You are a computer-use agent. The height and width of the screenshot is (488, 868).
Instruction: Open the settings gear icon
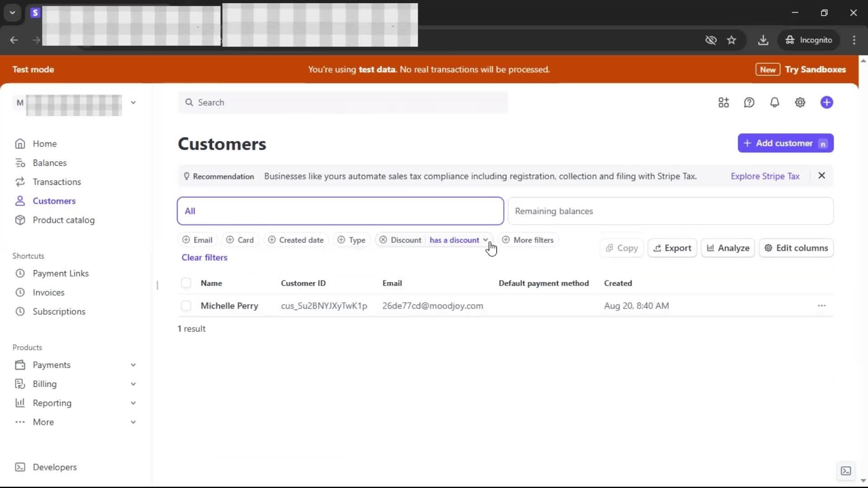pos(800,103)
